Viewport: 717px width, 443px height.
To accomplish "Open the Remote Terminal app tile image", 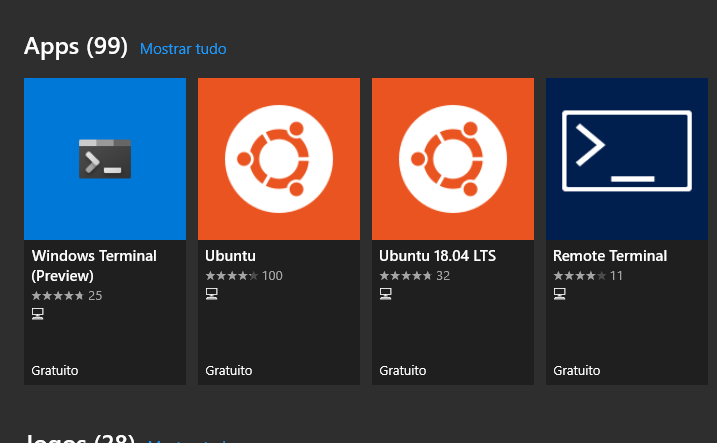I will [627, 159].
